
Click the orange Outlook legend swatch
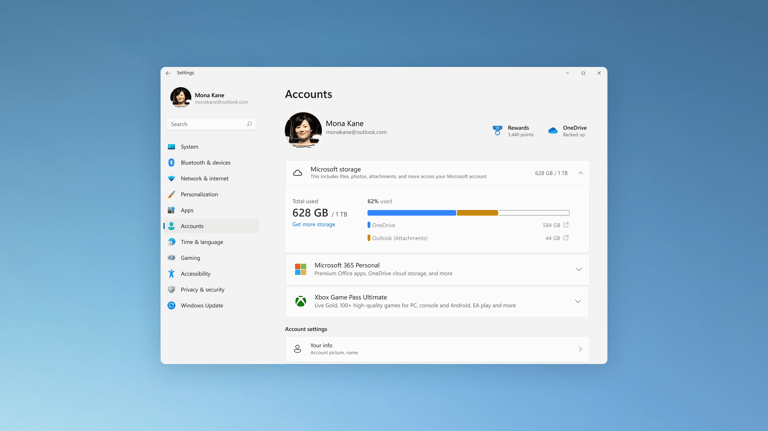click(369, 238)
